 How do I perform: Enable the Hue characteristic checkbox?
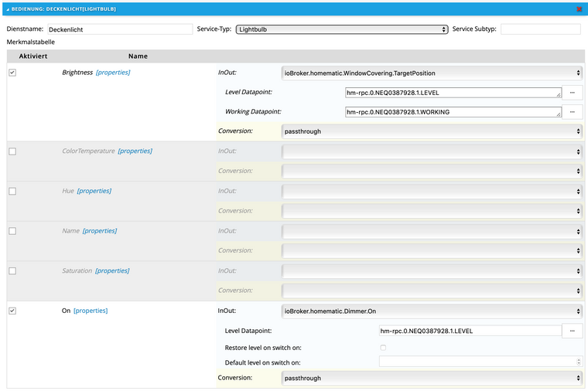12,191
